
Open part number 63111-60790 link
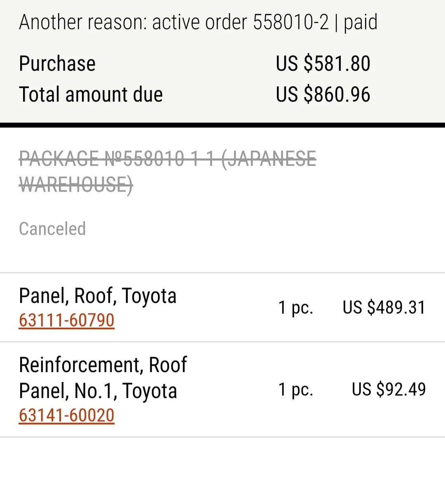66,320
